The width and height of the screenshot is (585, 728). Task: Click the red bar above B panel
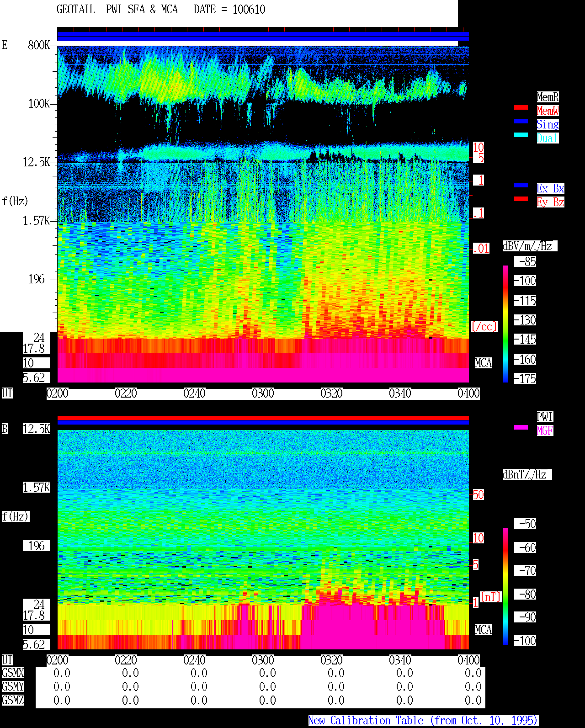[263, 418]
